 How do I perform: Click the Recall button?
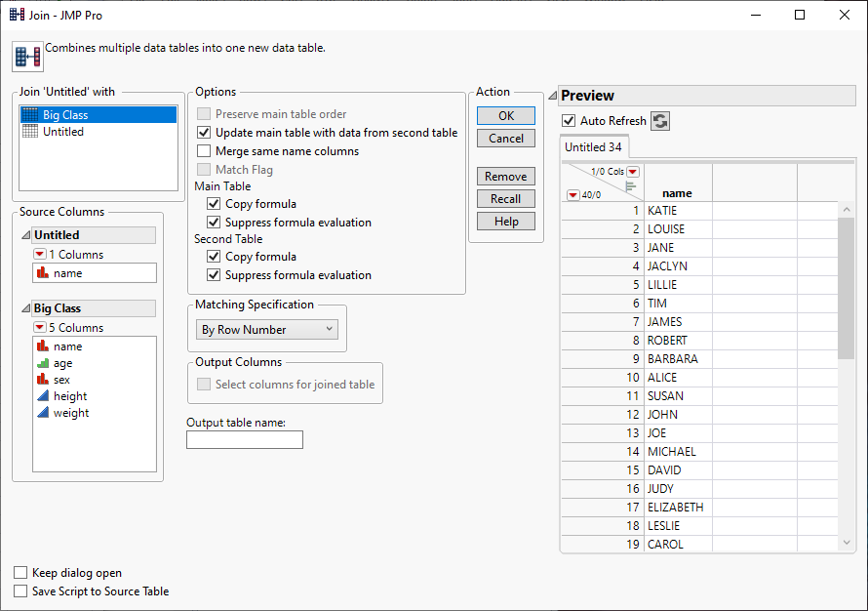pos(506,199)
